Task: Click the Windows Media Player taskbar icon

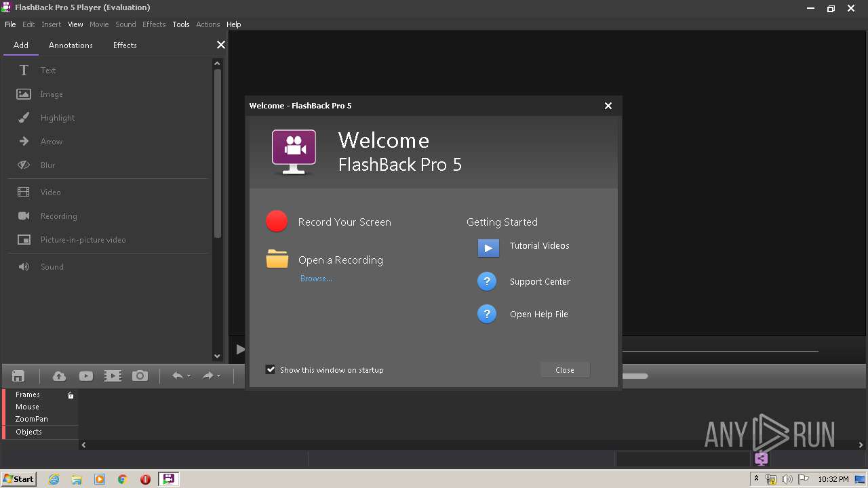Action: click(x=100, y=479)
